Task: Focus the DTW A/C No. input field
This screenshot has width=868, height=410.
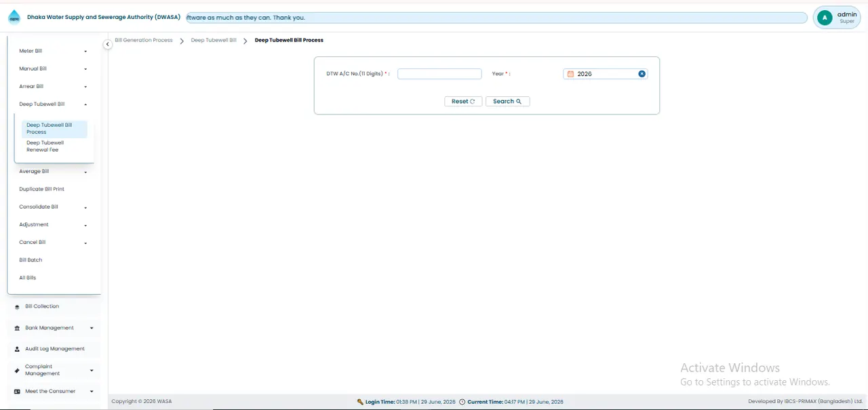Action: pos(439,74)
